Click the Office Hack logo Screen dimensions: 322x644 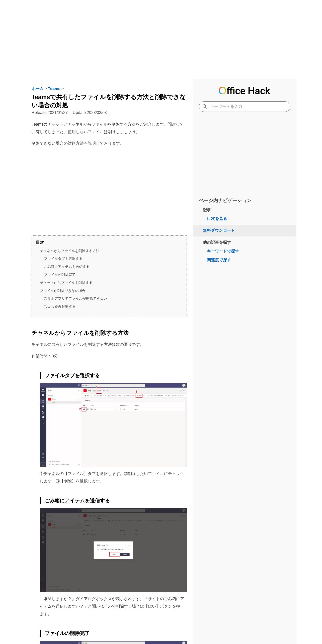(x=245, y=91)
